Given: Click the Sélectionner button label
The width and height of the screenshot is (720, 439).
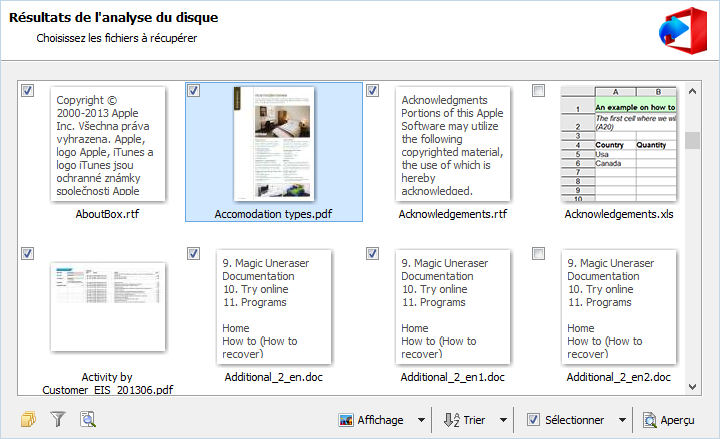Looking at the screenshot, I should point(574,420).
